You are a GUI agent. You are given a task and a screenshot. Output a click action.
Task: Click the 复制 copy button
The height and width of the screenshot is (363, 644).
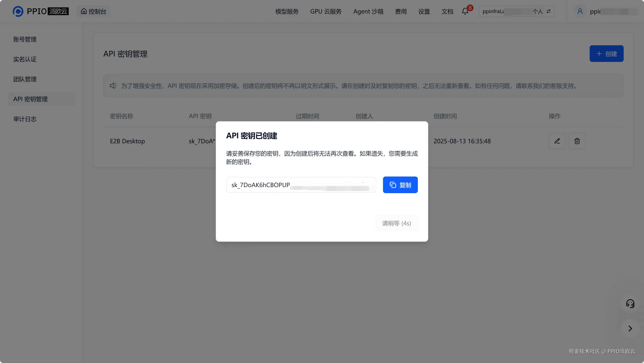(400, 185)
